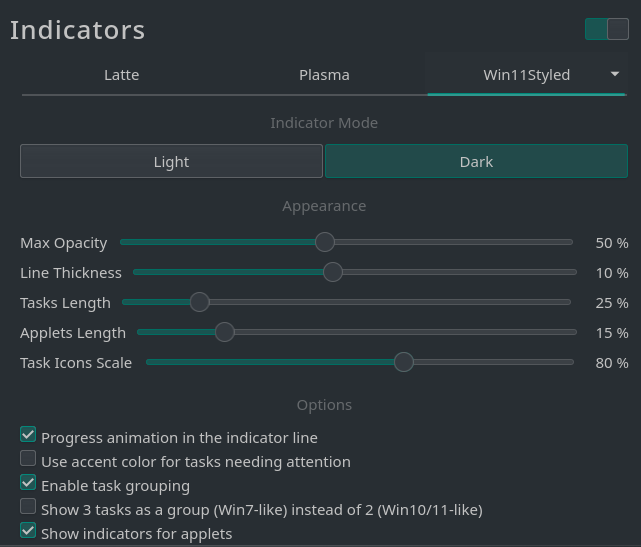The image size is (641, 547).
Task: Click the Tasks Length slider handle
Action: click(x=199, y=302)
